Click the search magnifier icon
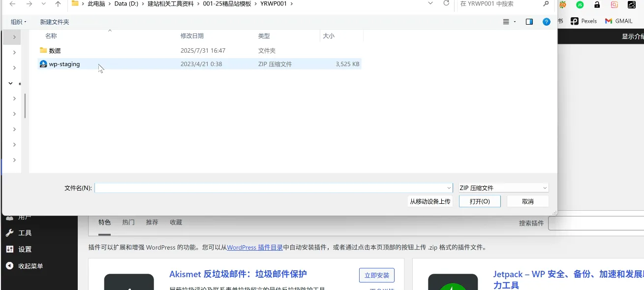644x290 pixels. pyautogui.click(x=546, y=4)
